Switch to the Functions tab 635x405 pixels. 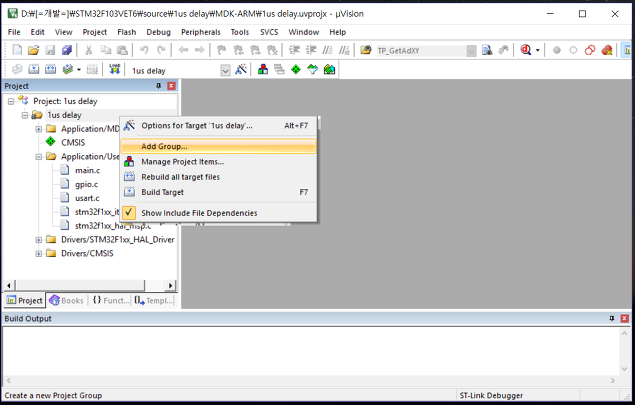pyautogui.click(x=111, y=301)
